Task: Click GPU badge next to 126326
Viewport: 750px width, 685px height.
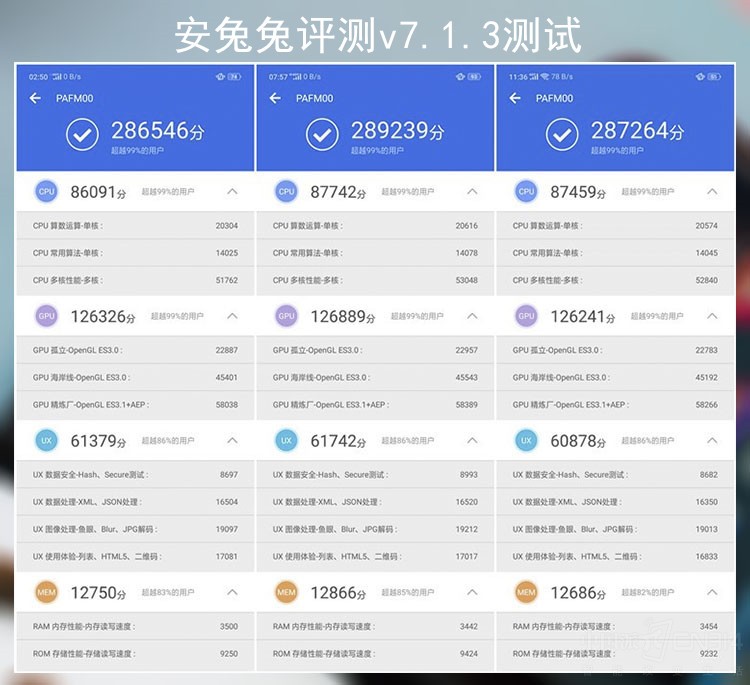Action: (46, 316)
